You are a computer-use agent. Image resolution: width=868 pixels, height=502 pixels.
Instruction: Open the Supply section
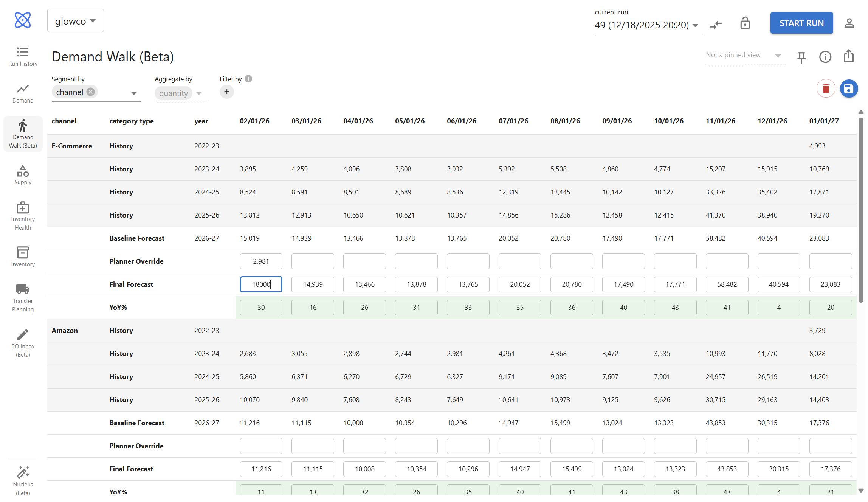pos(22,175)
